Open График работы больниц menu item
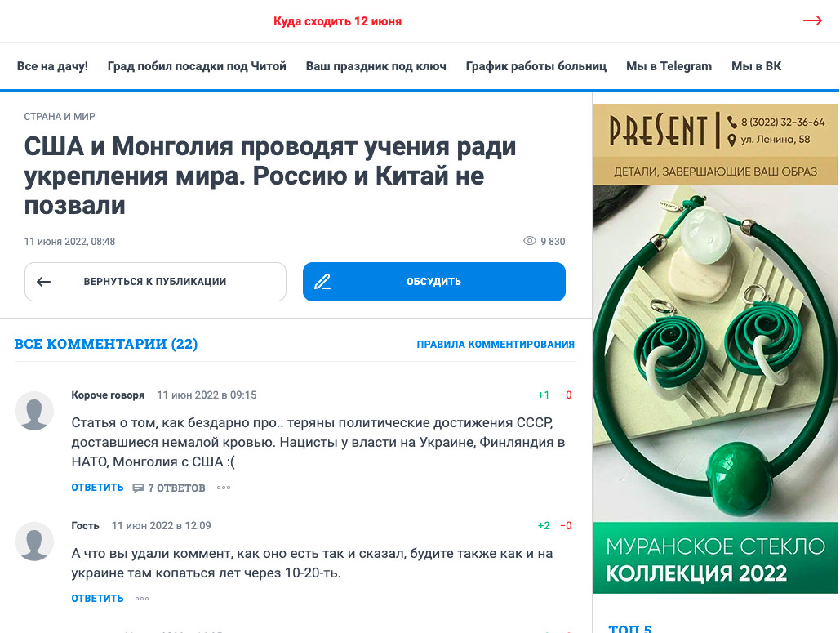 536,66
